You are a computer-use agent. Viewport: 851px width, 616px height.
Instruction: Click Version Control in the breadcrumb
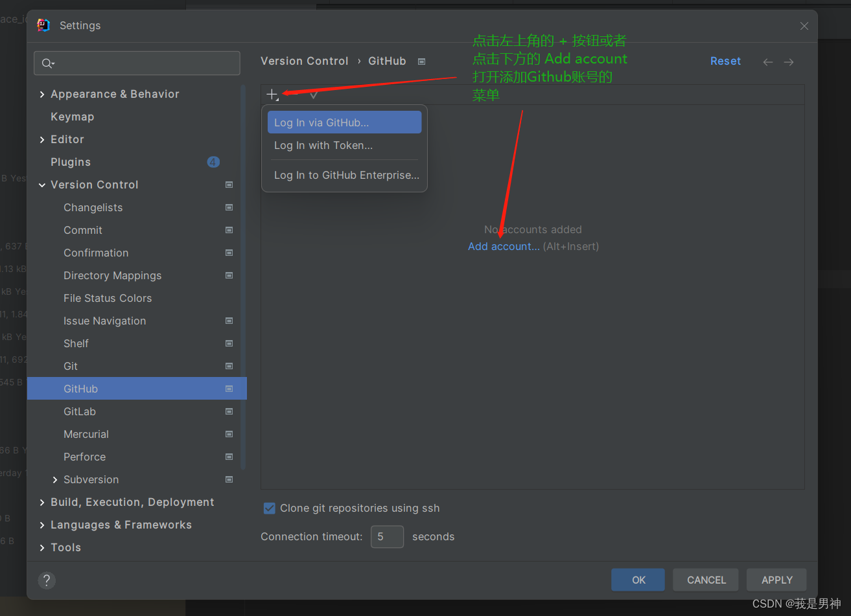305,61
